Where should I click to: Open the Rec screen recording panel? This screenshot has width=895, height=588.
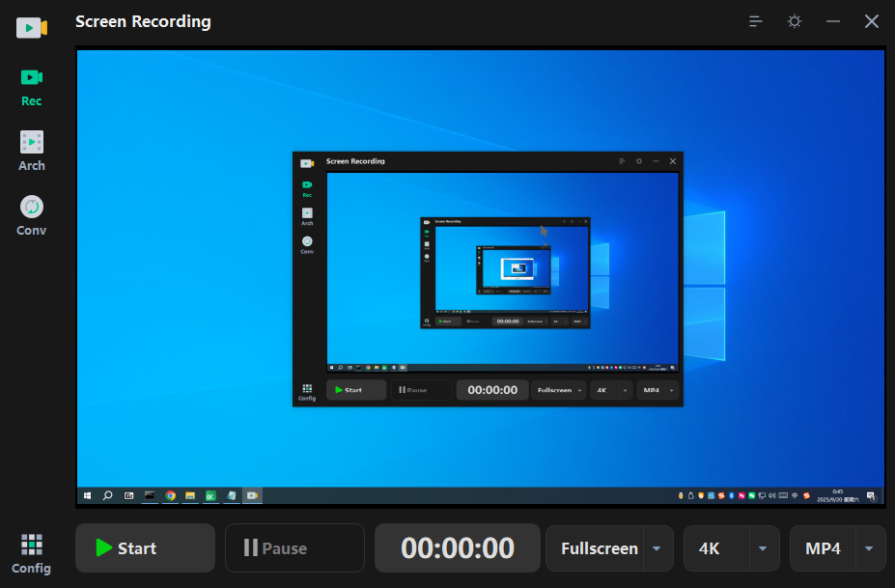coord(31,88)
